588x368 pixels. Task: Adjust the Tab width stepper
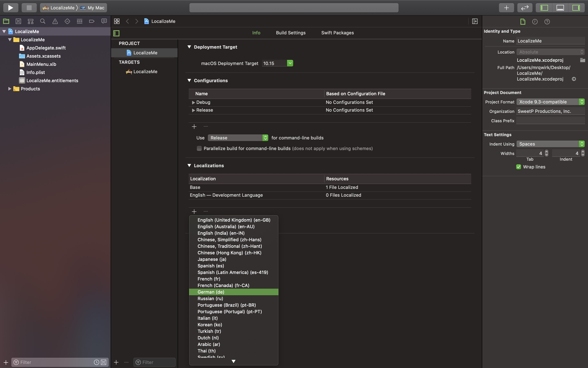546,153
